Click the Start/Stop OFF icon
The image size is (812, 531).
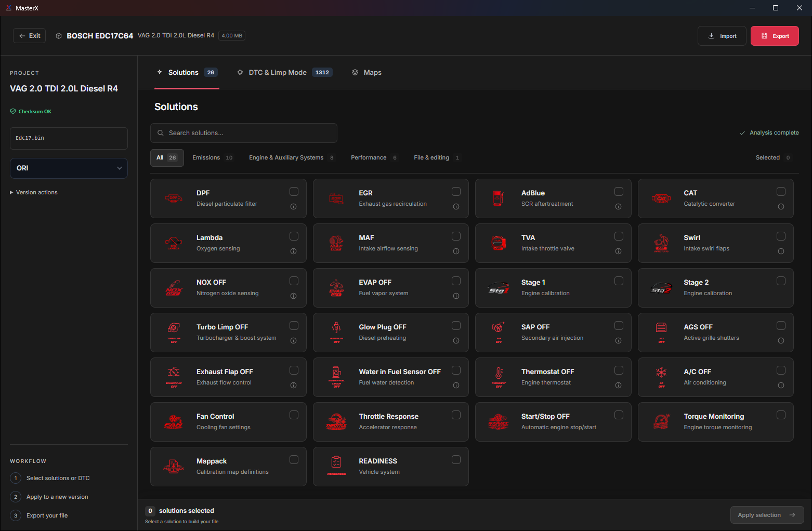pyautogui.click(x=499, y=422)
